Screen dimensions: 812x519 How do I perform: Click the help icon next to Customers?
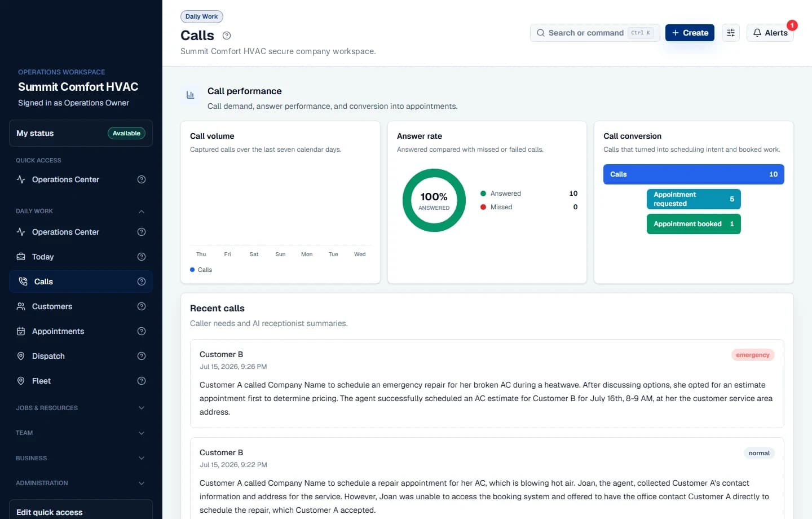tap(142, 306)
